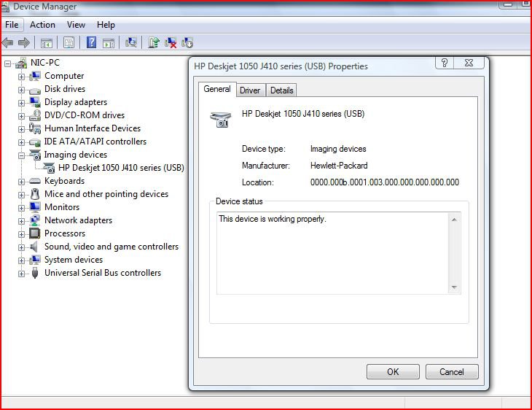Image resolution: width=532 pixels, height=410 pixels.
Task: Expand the Display adapters node
Action: (x=21, y=103)
